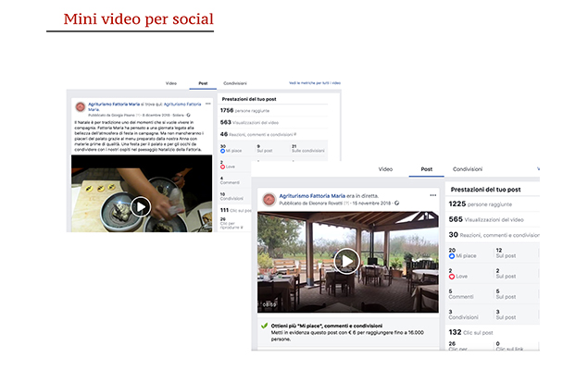Click red Love icon in left panel

pos(222,166)
